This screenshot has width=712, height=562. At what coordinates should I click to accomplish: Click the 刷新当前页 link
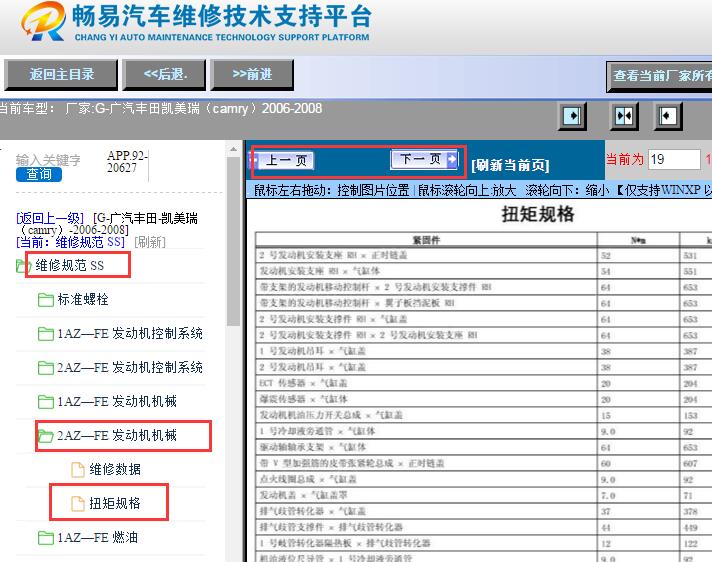[510, 165]
